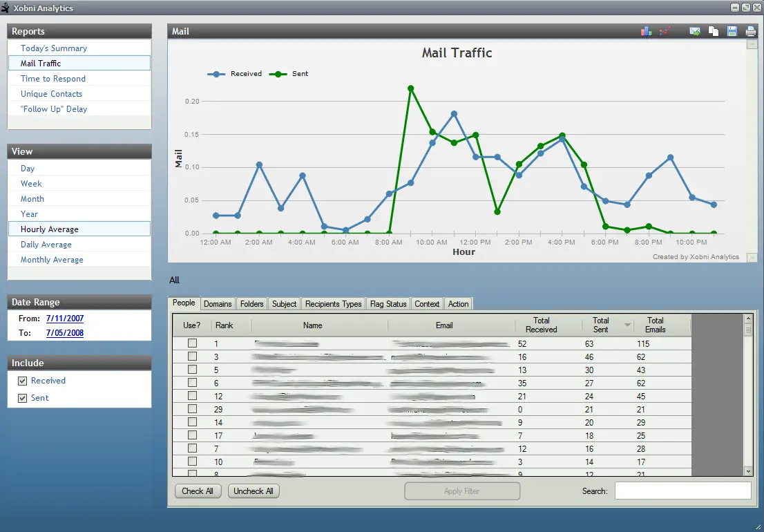
Task: Switch to the People tab
Action: click(184, 303)
